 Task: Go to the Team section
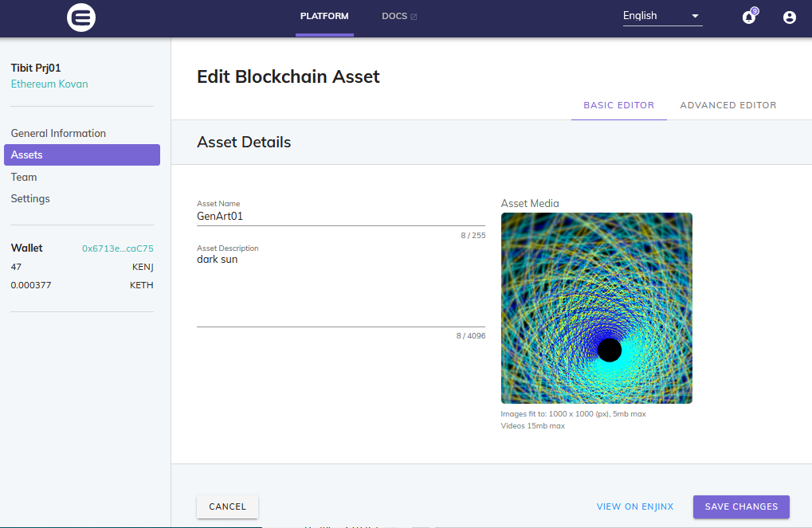click(x=24, y=177)
